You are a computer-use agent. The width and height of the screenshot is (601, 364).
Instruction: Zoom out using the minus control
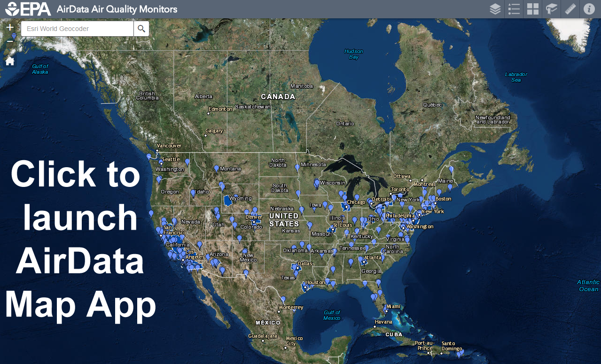click(9, 41)
